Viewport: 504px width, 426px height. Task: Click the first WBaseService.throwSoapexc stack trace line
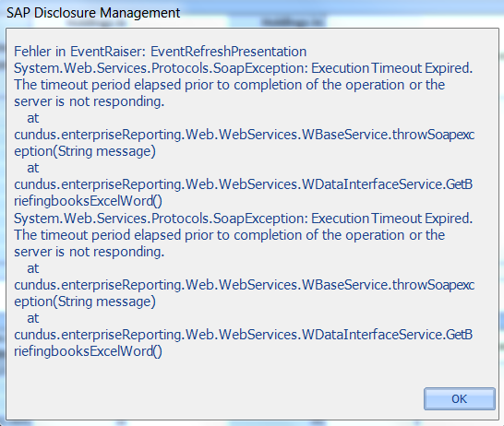coord(245,136)
